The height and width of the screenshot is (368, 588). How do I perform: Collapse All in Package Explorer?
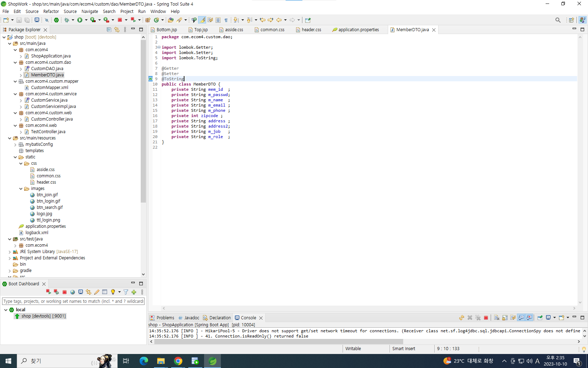coord(109,30)
